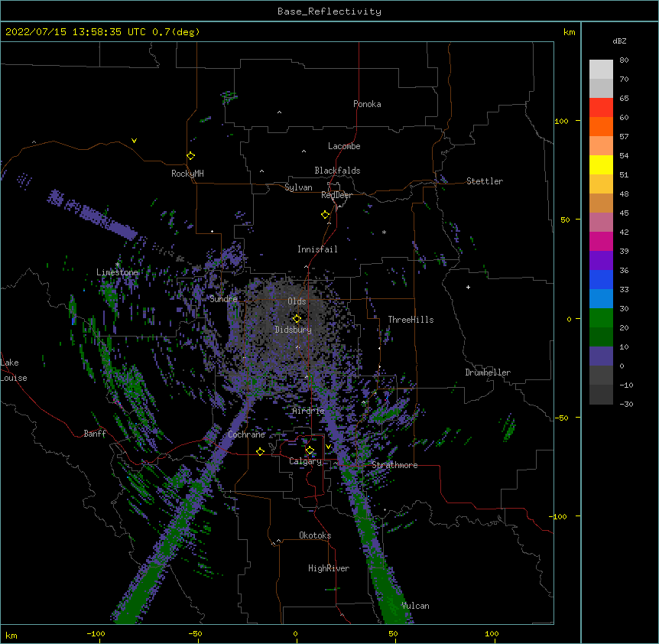Click the Innisfail town label
Screen dimensions: 659x644
[317, 249]
